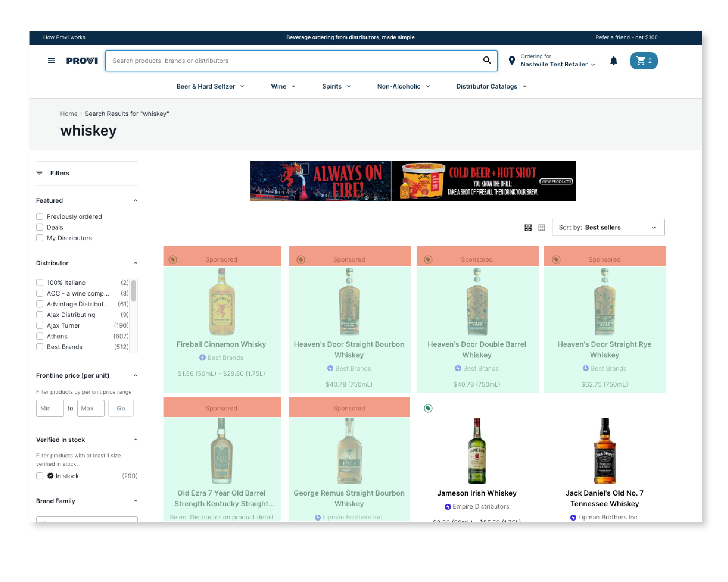The height and width of the screenshot is (582, 728).
Task: Collapse the Featured filter section
Action: tap(135, 200)
